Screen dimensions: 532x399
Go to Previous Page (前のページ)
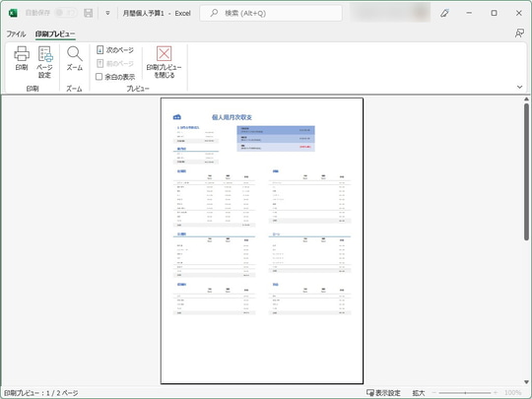pyautogui.click(x=115, y=63)
